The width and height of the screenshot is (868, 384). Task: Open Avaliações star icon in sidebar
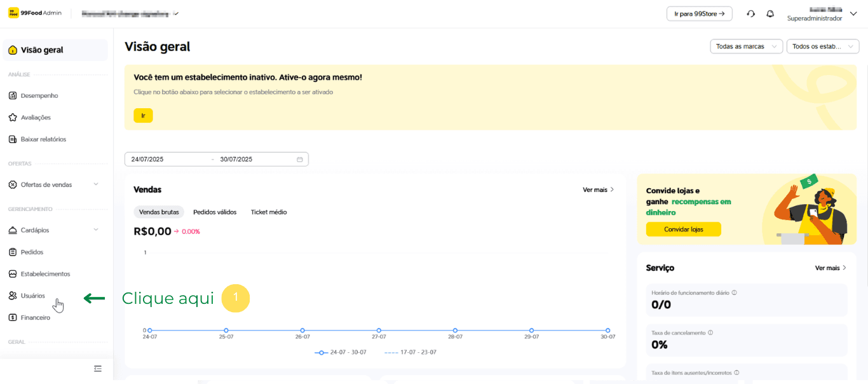click(13, 118)
